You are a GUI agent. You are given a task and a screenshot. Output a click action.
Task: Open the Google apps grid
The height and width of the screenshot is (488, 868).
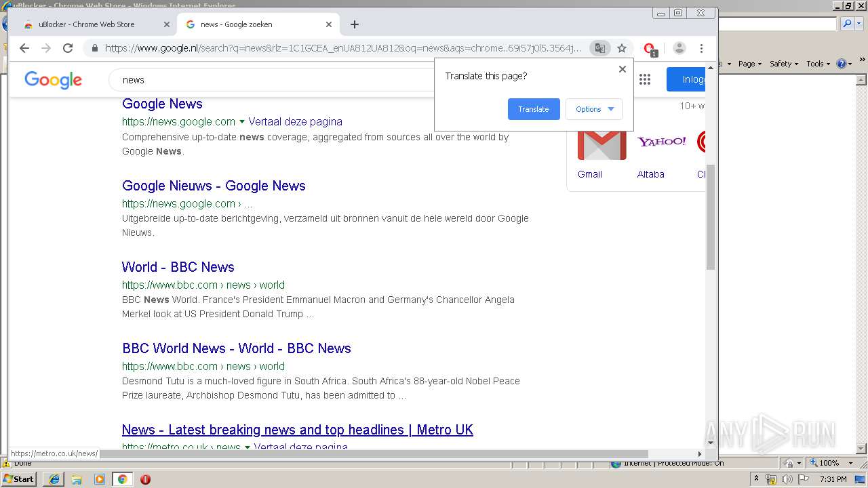[x=645, y=79]
